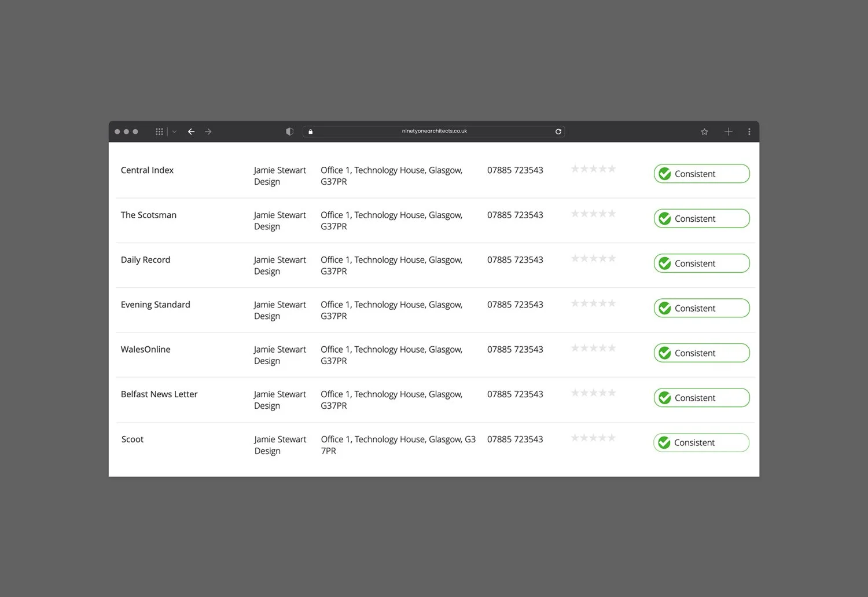
Task: Select the Scoot directory name
Action: coord(133,439)
